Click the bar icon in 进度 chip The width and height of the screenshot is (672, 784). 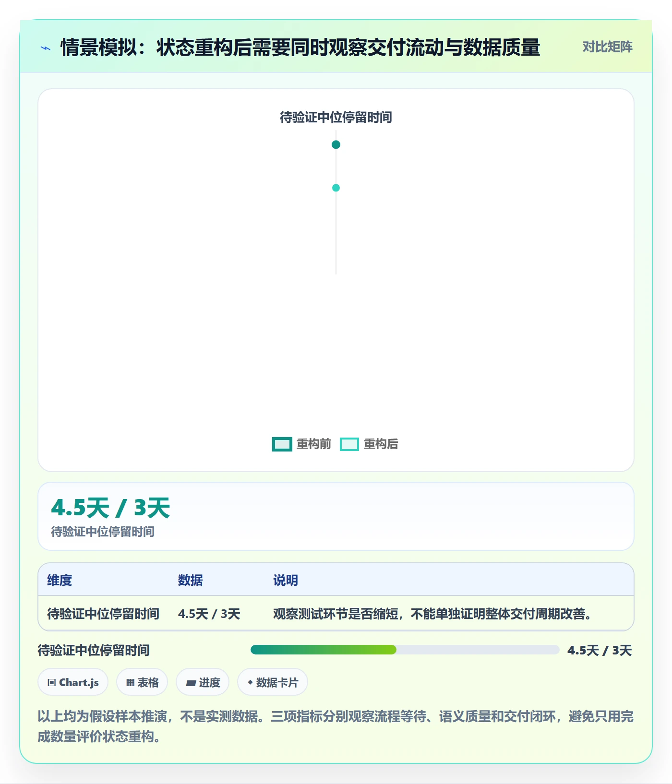click(x=191, y=683)
